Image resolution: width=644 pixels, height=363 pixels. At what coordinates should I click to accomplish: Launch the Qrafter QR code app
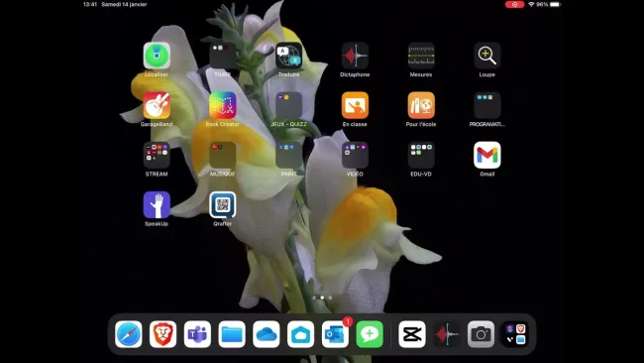click(223, 204)
